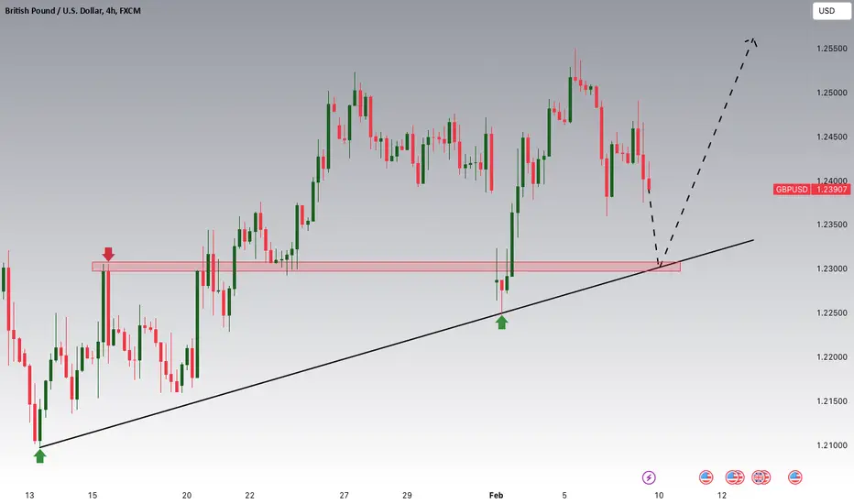Image resolution: width=854 pixels, height=504 pixels.
Task: Click the 1.23000 price axis label
Action: coord(832,268)
